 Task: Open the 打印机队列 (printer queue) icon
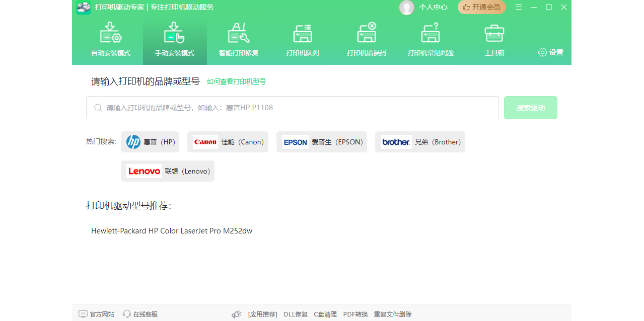coord(303,39)
